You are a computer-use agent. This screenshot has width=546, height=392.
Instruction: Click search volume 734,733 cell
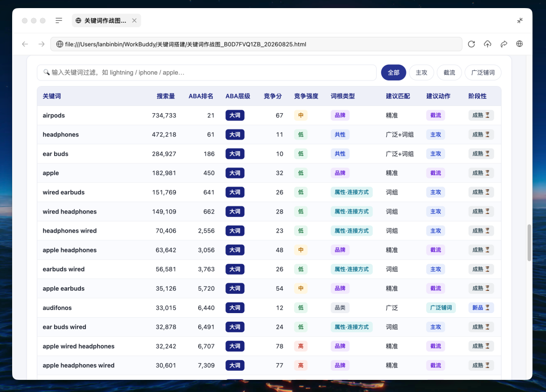click(x=164, y=115)
